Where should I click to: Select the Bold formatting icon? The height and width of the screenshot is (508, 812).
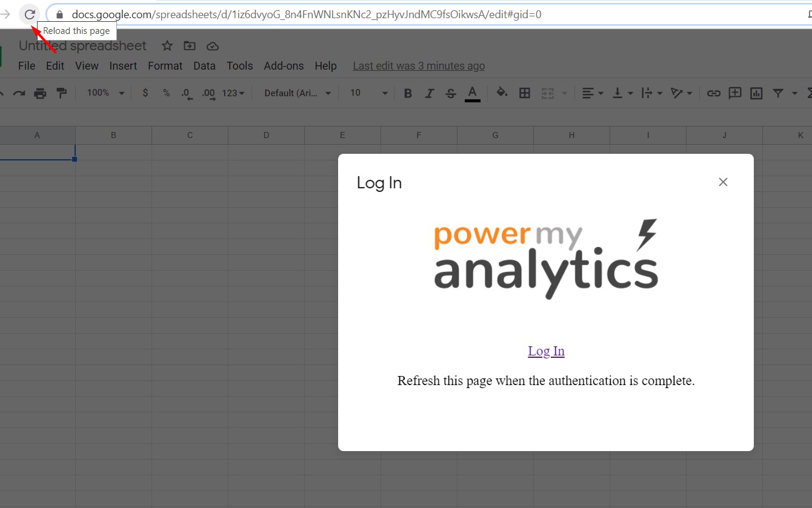tap(407, 93)
